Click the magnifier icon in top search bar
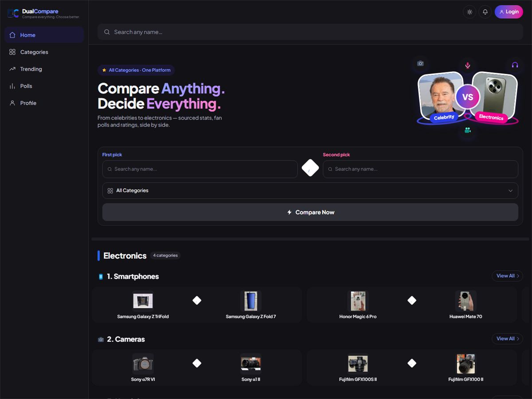 [107, 32]
